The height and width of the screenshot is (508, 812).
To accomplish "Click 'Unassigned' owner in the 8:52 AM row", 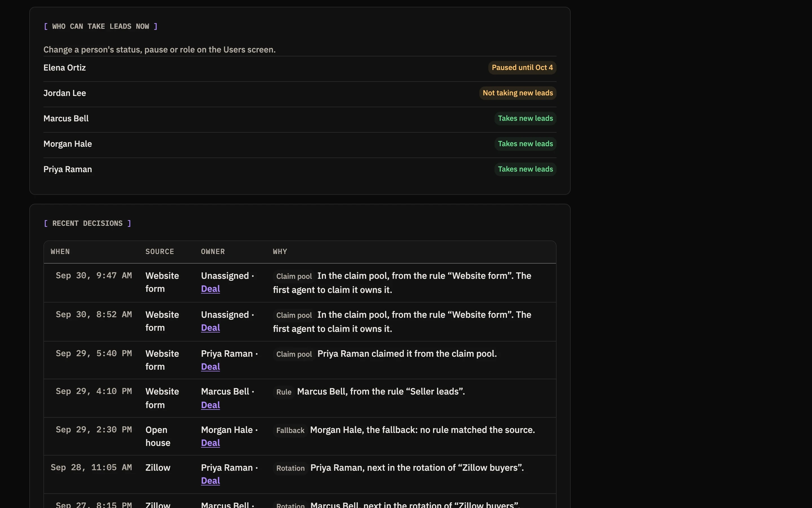I will 225,315.
